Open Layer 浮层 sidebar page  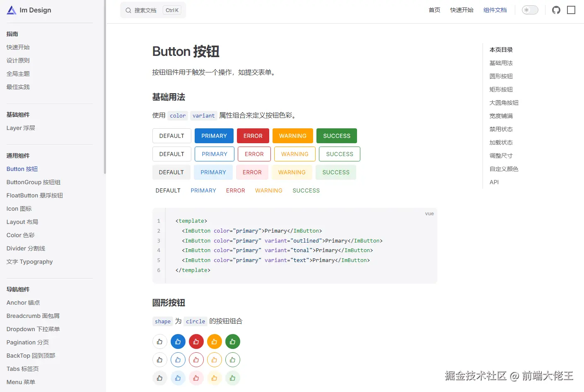[x=21, y=128]
